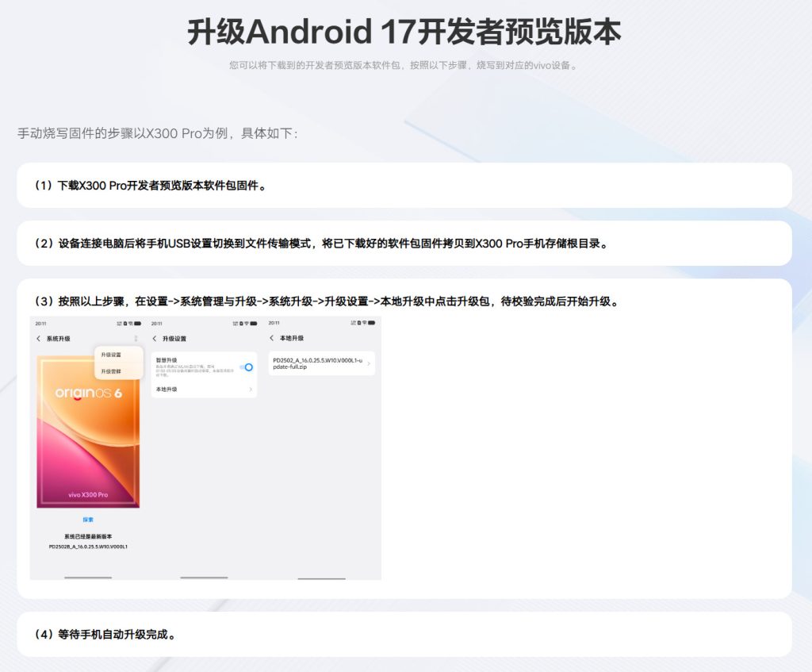Click Wi-Fi icon in 升级设置 screen status bar

(x=246, y=324)
